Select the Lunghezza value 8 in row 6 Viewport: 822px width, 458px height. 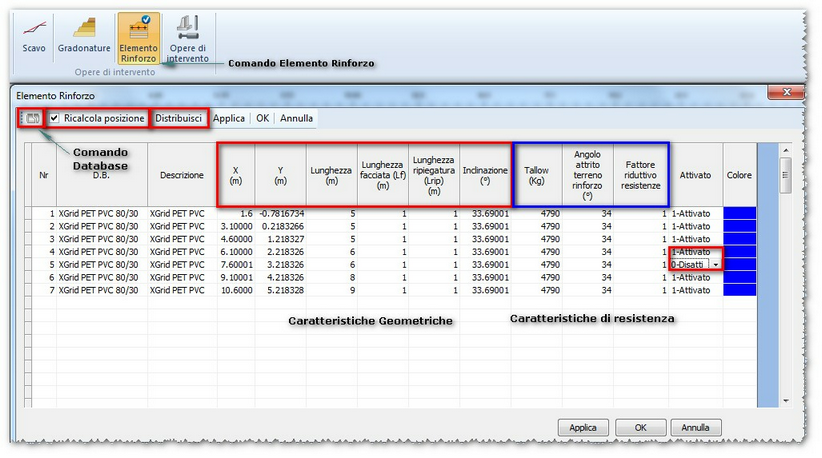pyautogui.click(x=331, y=277)
